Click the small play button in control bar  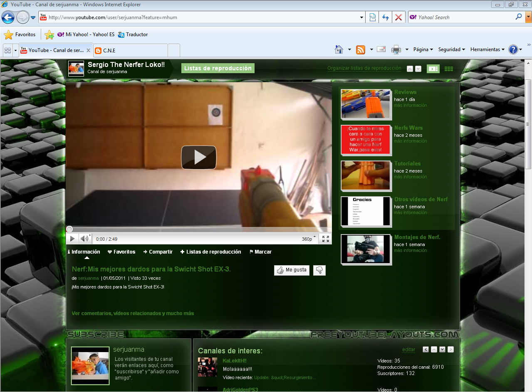[x=72, y=239]
